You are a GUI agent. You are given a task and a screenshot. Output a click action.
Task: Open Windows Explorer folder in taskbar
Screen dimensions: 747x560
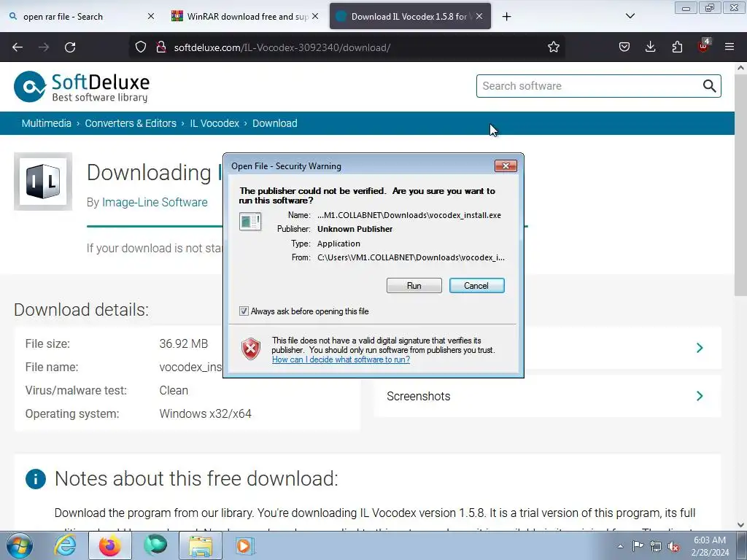(x=201, y=545)
